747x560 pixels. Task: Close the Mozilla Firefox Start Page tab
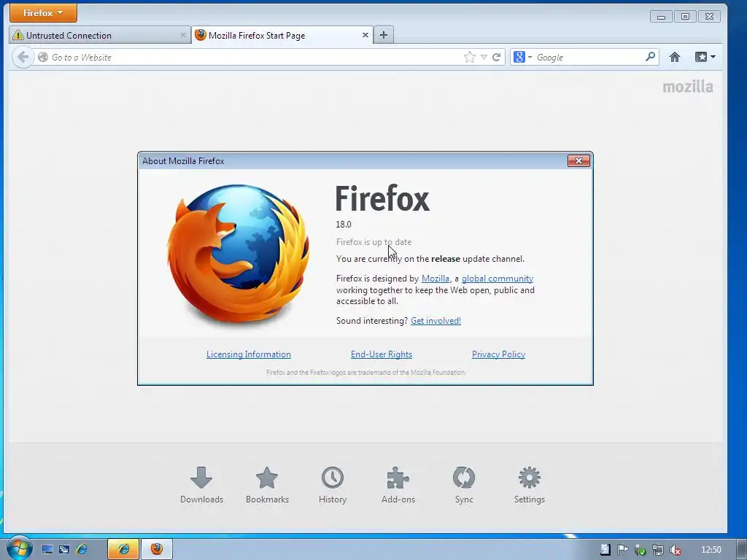coord(365,35)
